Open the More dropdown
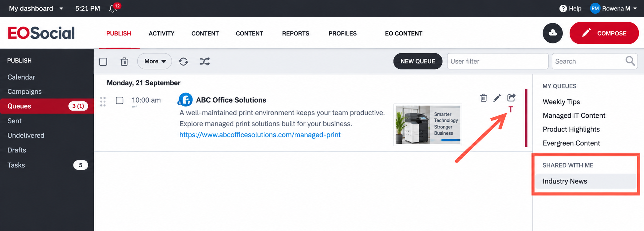Viewport: 644px width, 231px height. 155,61
